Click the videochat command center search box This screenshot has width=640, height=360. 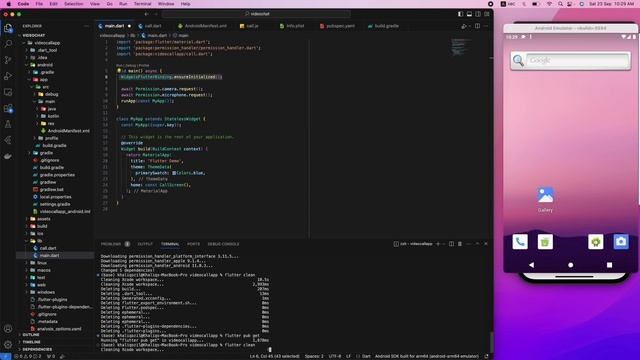tap(256, 14)
